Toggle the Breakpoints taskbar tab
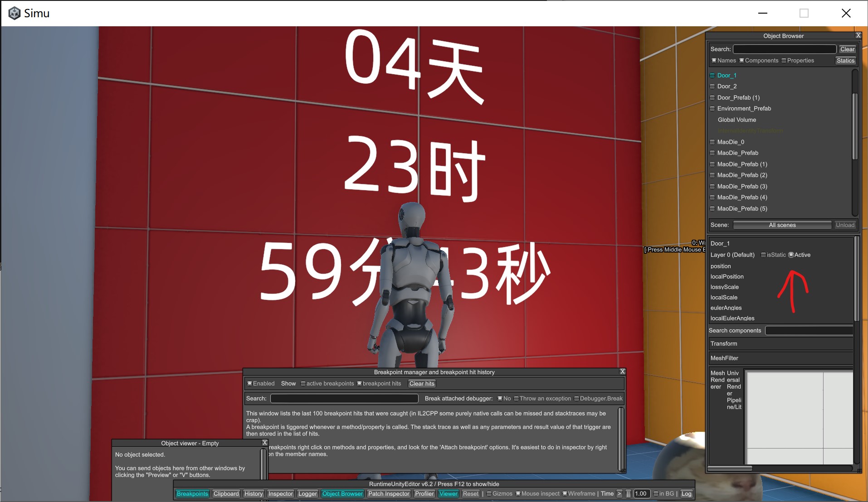868x502 pixels. pos(192,493)
